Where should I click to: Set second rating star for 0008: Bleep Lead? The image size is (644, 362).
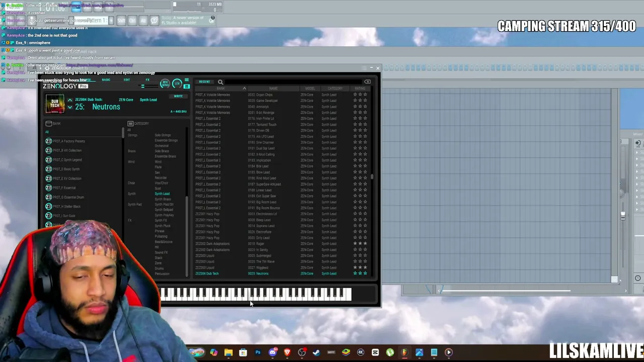tap(360, 220)
